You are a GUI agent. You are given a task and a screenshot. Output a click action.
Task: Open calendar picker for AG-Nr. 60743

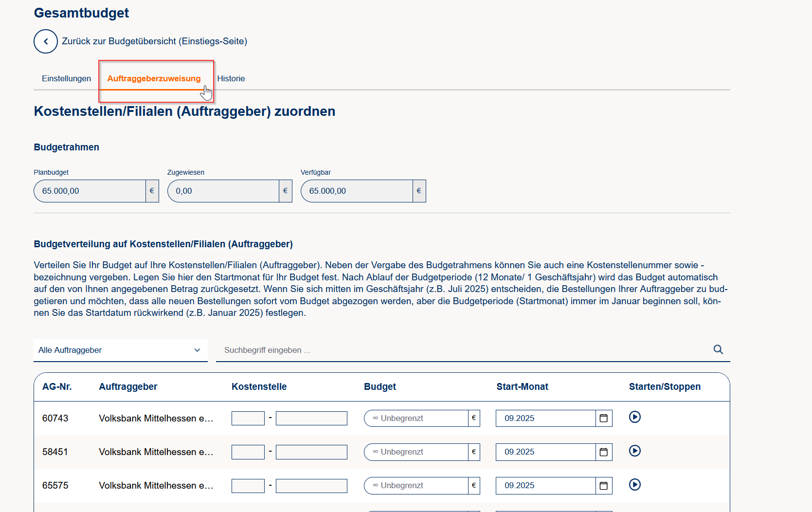pyautogui.click(x=604, y=418)
